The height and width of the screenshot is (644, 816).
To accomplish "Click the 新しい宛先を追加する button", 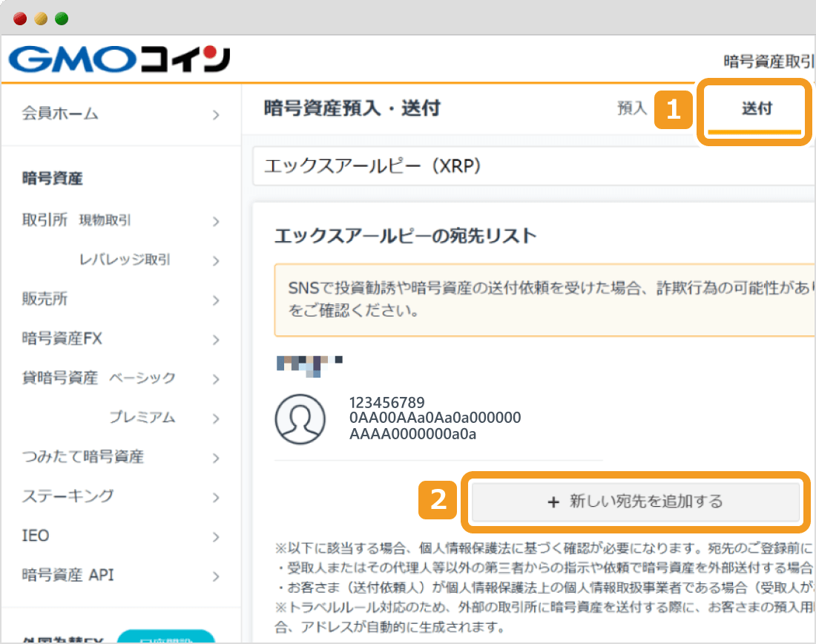I will point(634,502).
